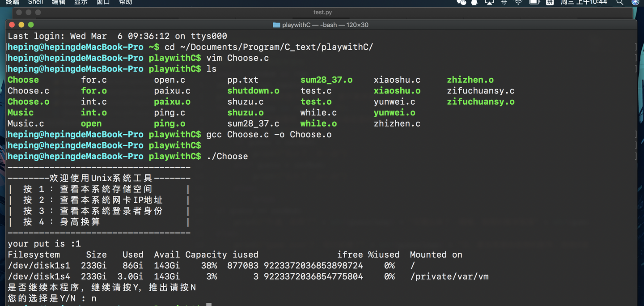Click file 'shuzu.c' in the listing
This screenshot has height=306, width=644.
[x=246, y=102]
